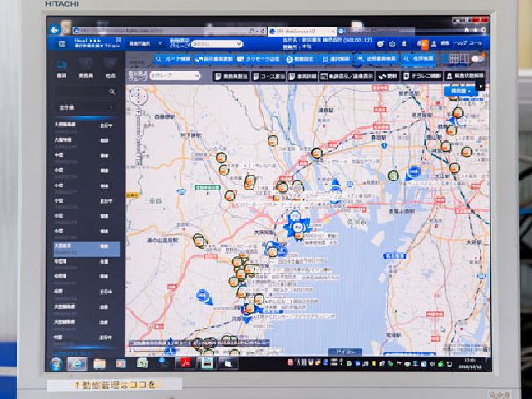
Task: Click the search field in the left sidebar
Action: (x=86, y=91)
